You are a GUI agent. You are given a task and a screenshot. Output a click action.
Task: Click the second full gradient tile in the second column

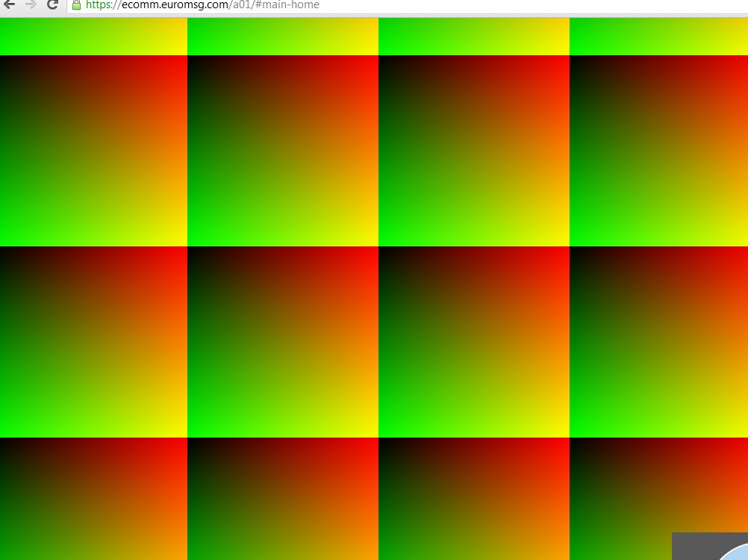[283, 342]
